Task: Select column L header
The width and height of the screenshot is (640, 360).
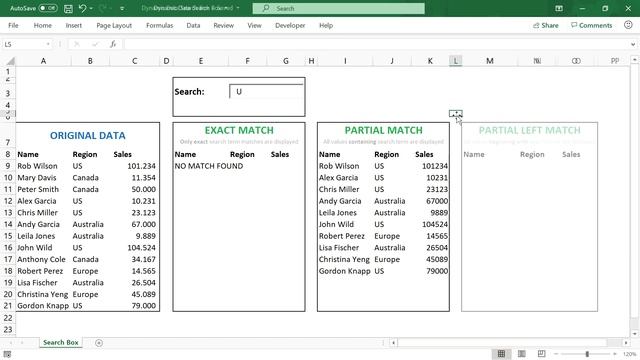Action: click(x=456, y=61)
